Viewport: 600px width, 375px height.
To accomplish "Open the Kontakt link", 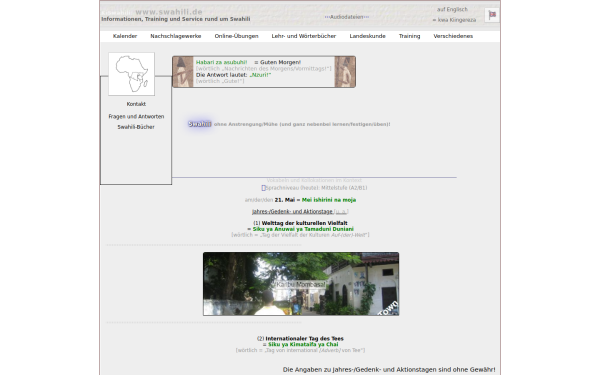I will tap(136, 104).
